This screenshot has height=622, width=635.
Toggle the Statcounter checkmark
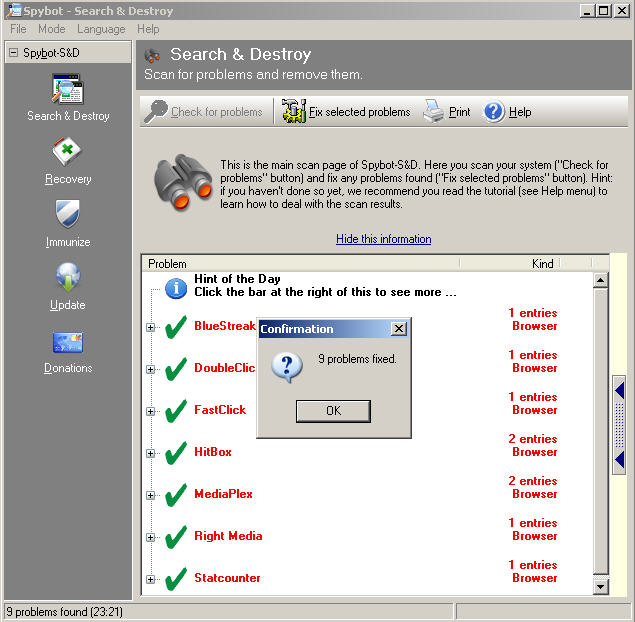(176, 579)
